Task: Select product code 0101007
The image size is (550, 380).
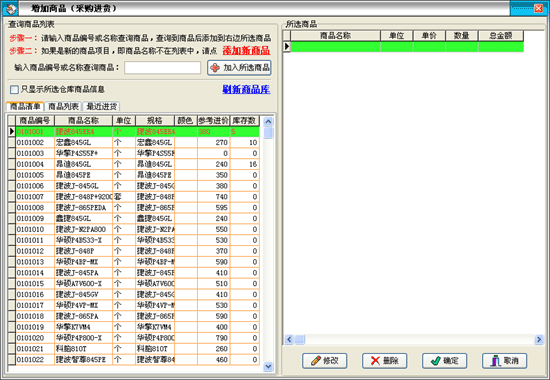Action: [30, 197]
